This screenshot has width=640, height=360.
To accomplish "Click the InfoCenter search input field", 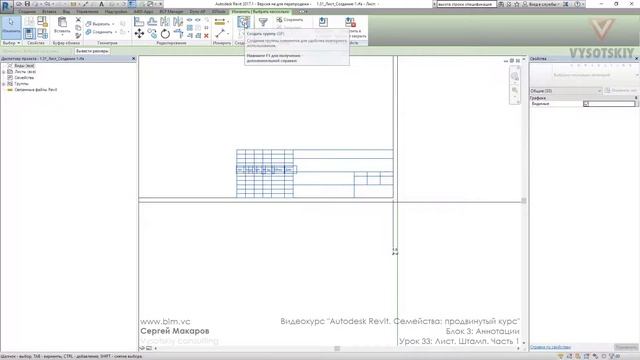I will click(466, 4).
